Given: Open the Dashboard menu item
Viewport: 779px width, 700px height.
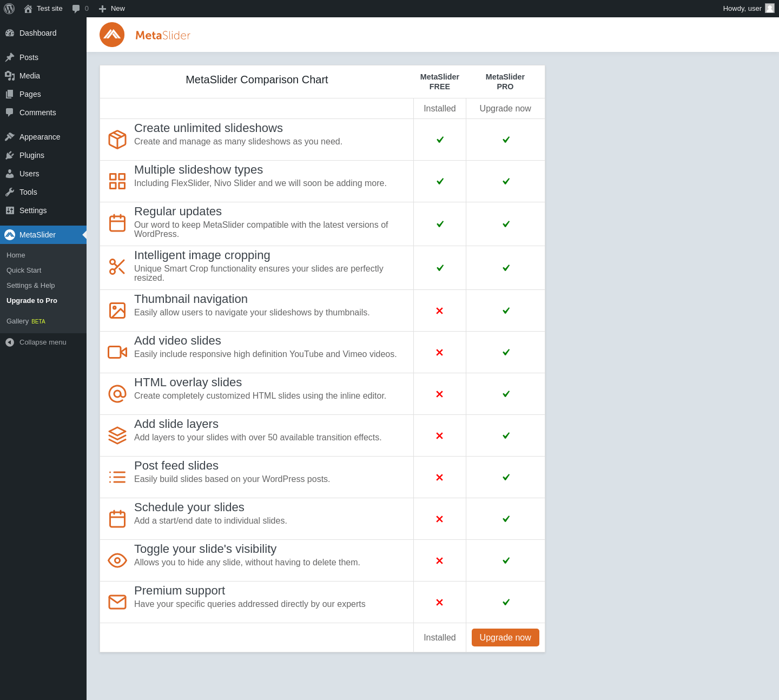Looking at the screenshot, I should click(x=43, y=33).
